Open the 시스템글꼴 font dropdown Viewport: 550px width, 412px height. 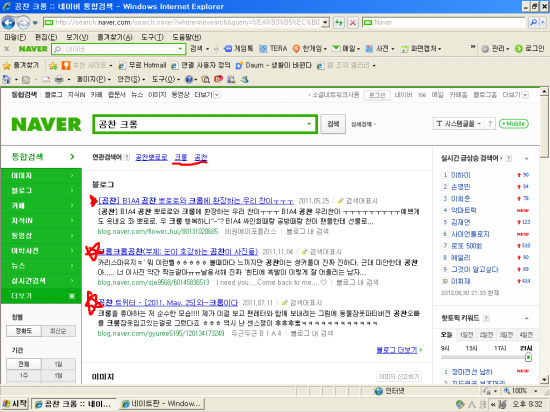tap(458, 124)
